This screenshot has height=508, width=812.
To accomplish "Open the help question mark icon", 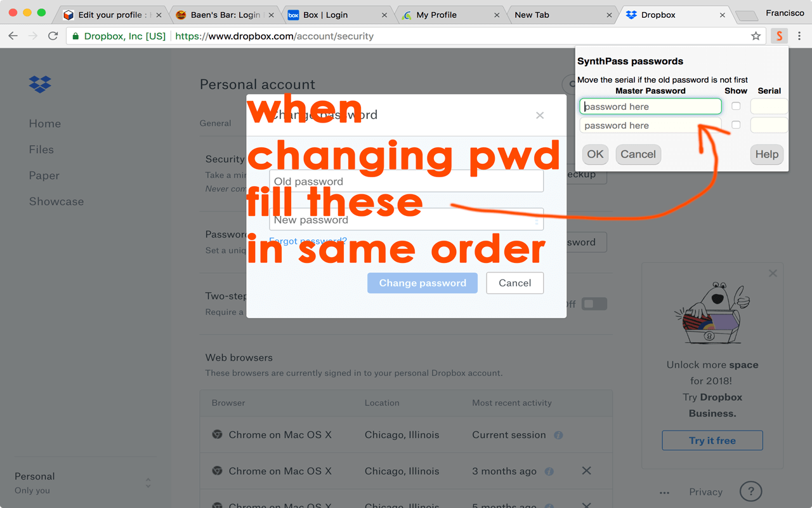I will pos(751,491).
